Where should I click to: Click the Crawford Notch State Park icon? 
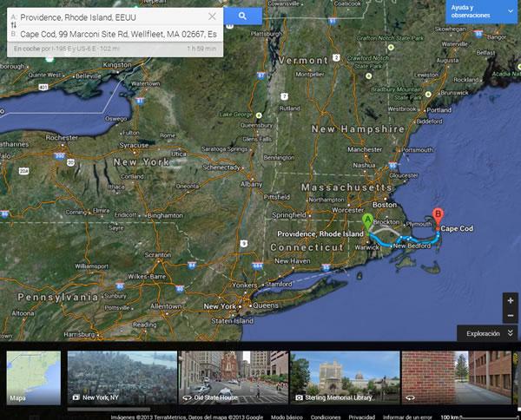click(368, 76)
